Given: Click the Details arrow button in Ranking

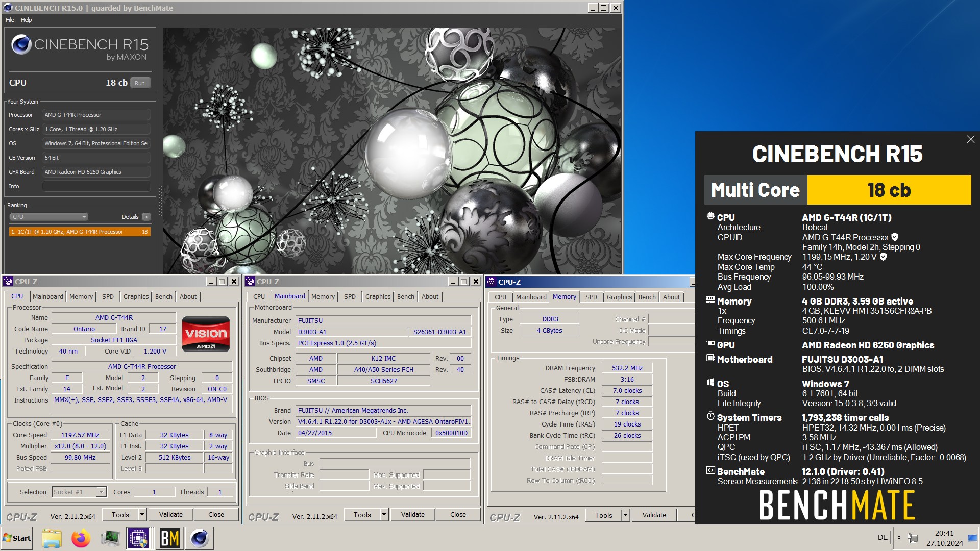Looking at the screenshot, I should (x=146, y=217).
